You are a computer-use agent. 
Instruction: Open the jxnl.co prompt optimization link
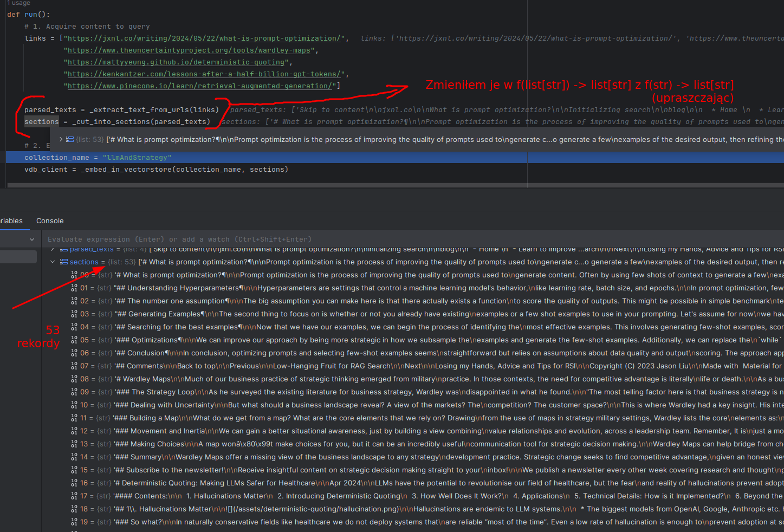point(204,38)
